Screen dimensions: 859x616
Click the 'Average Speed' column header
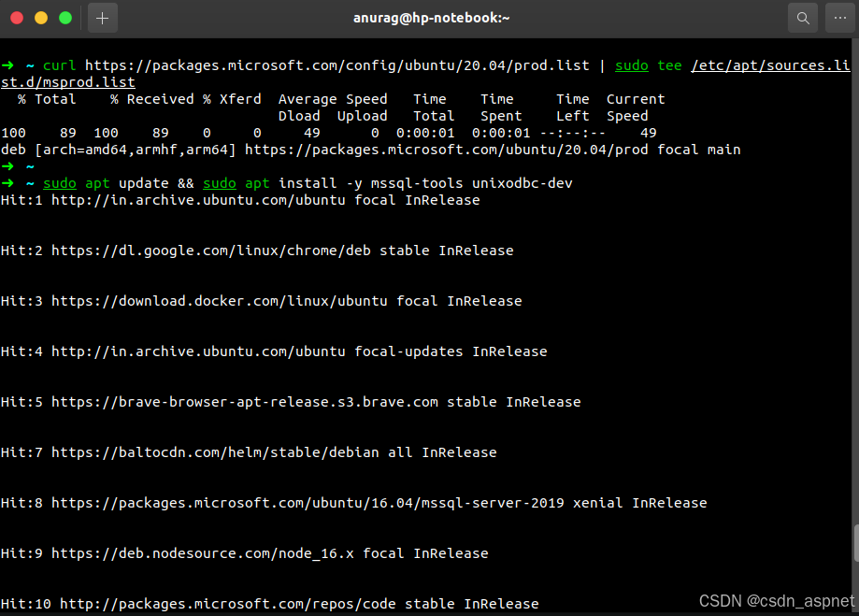(333, 99)
